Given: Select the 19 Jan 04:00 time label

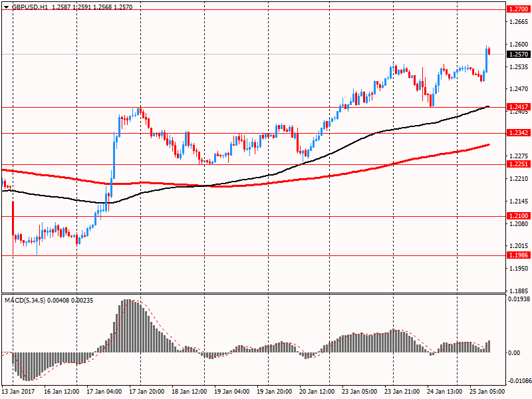Looking at the screenshot, I should point(231,391).
